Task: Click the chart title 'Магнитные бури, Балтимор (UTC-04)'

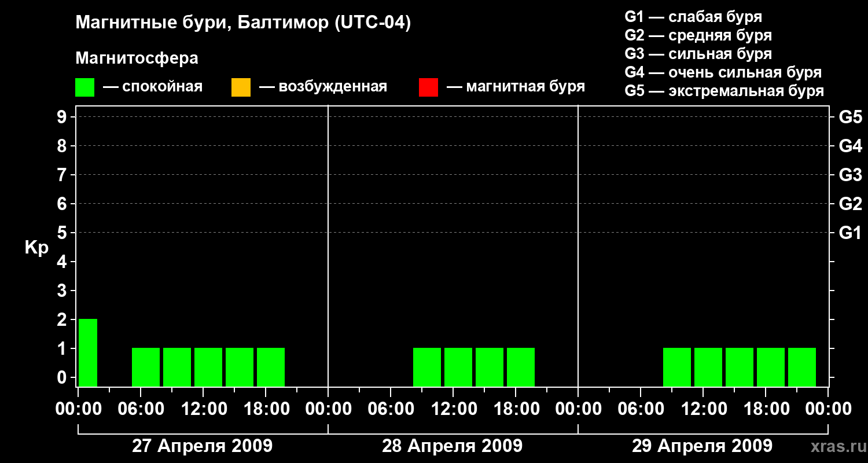Action: pyautogui.click(x=243, y=23)
